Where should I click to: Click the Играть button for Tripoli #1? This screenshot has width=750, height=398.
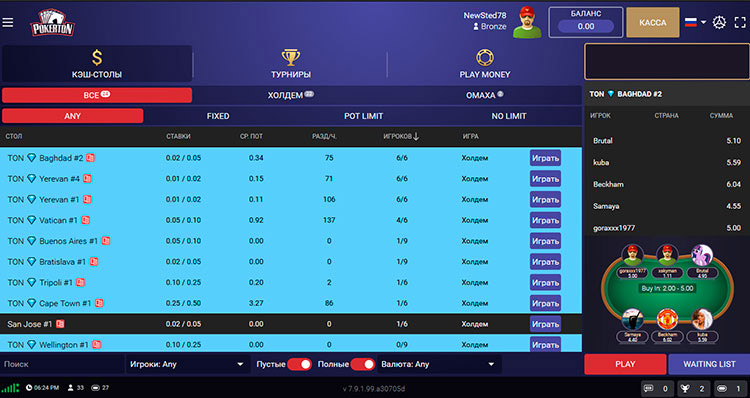[545, 283]
